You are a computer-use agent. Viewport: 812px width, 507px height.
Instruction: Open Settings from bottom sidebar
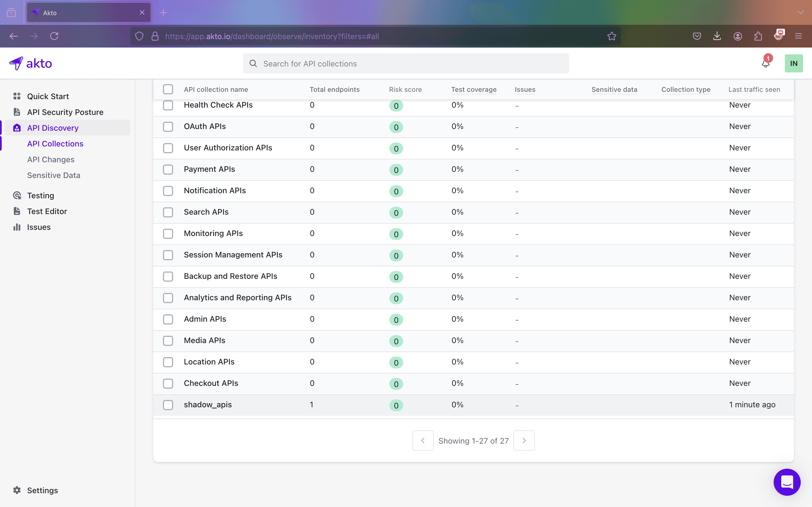[41, 490]
